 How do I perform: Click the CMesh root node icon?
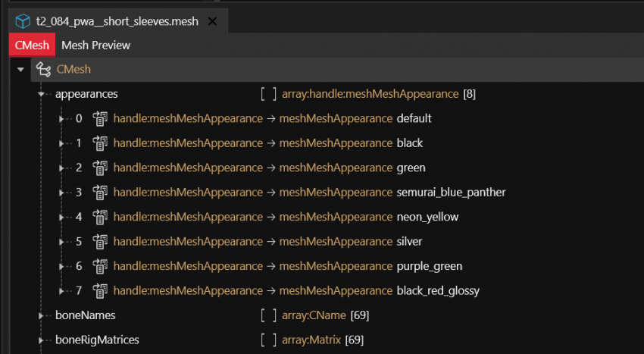44,70
